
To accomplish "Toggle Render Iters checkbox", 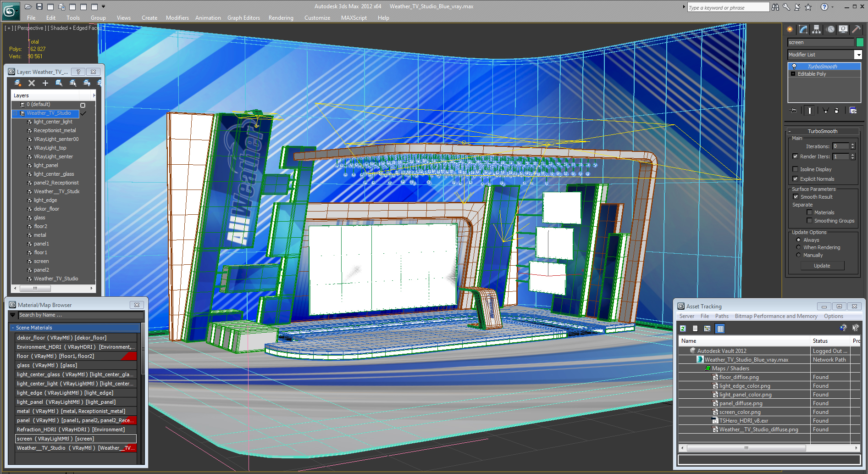I will click(796, 156).
